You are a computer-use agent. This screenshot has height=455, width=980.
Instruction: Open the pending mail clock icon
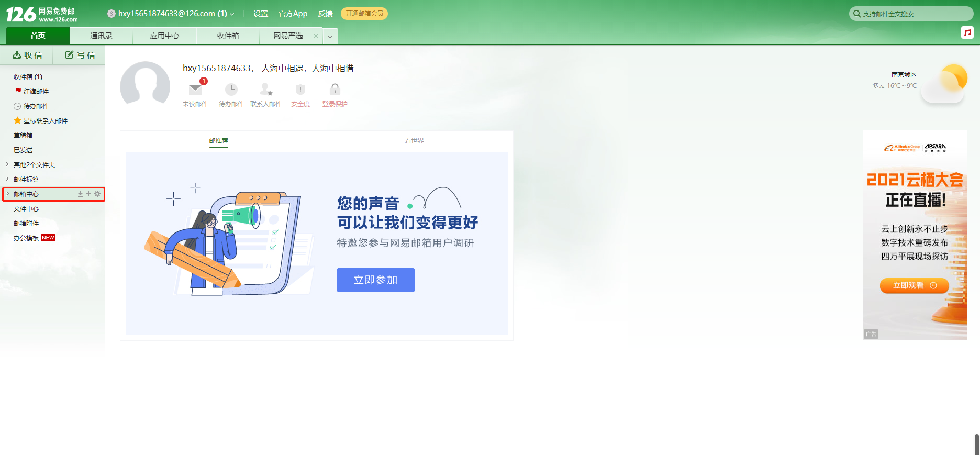click(231, 90)
